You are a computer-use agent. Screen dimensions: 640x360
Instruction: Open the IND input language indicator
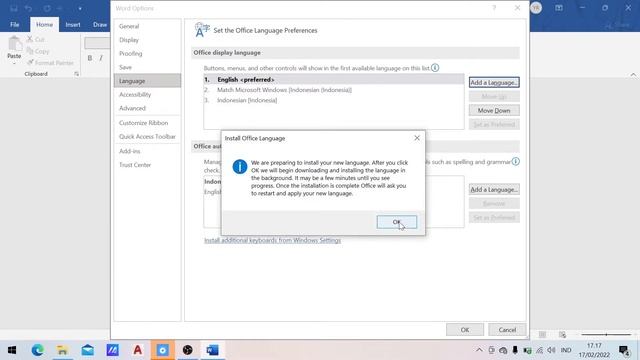(566, 350)
